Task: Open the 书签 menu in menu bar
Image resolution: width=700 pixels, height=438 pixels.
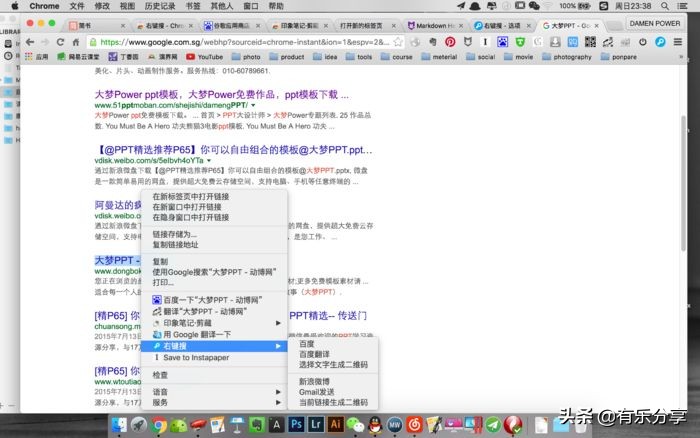Action: point(193,6)
